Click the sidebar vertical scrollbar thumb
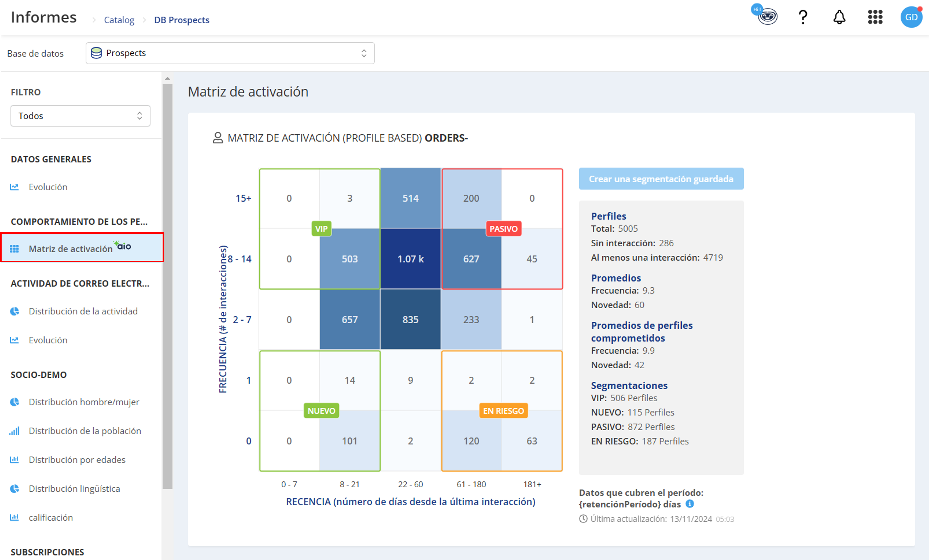The image size is (929, 560). click(167, 286)
